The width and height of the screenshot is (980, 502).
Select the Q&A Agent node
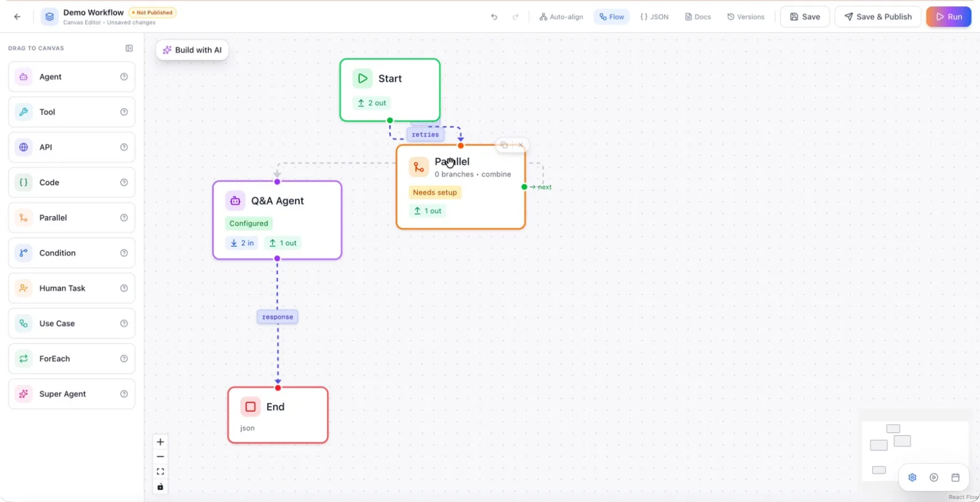click(x=277, y=220)
